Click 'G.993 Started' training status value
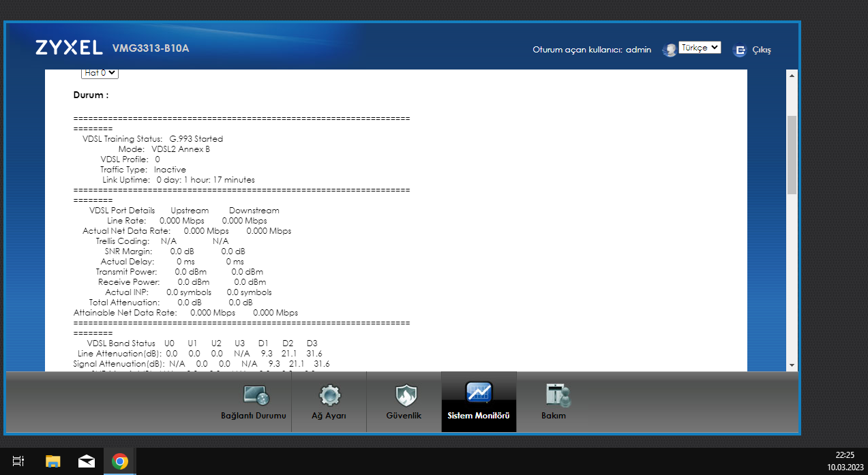This screenshot has width=868, height=475. pyautogui.click(x=196, y=139)
